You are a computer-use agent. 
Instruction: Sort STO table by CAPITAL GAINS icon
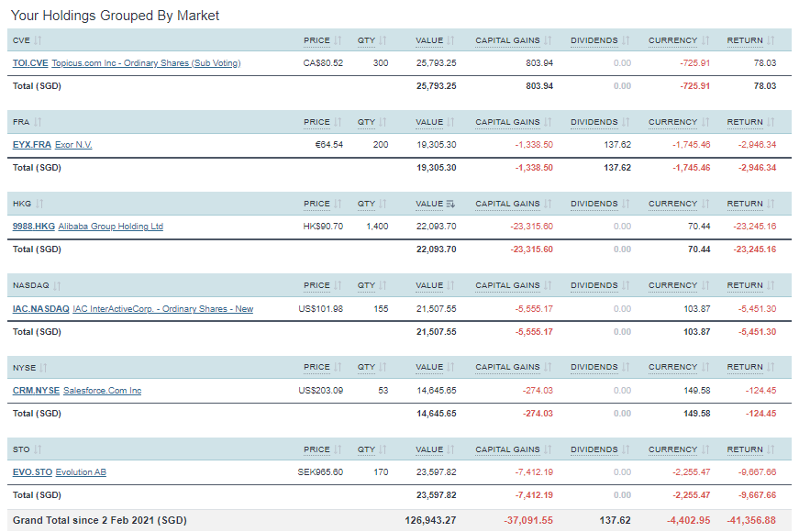click(x=548, y=449)
